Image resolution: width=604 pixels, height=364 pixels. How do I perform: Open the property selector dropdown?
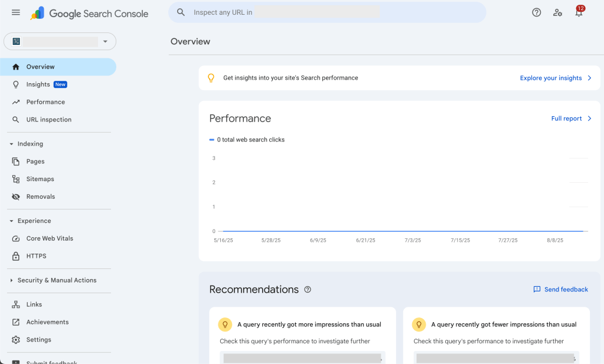[x=106, y=41]
